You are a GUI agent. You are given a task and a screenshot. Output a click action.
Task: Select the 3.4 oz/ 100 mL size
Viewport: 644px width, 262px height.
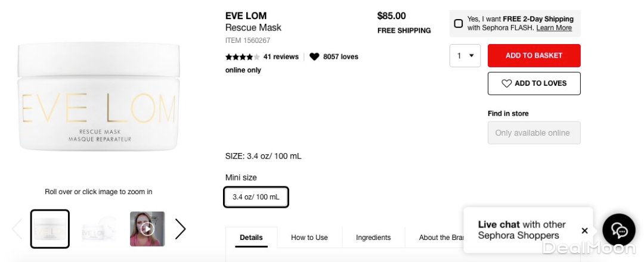click(256, 197)
